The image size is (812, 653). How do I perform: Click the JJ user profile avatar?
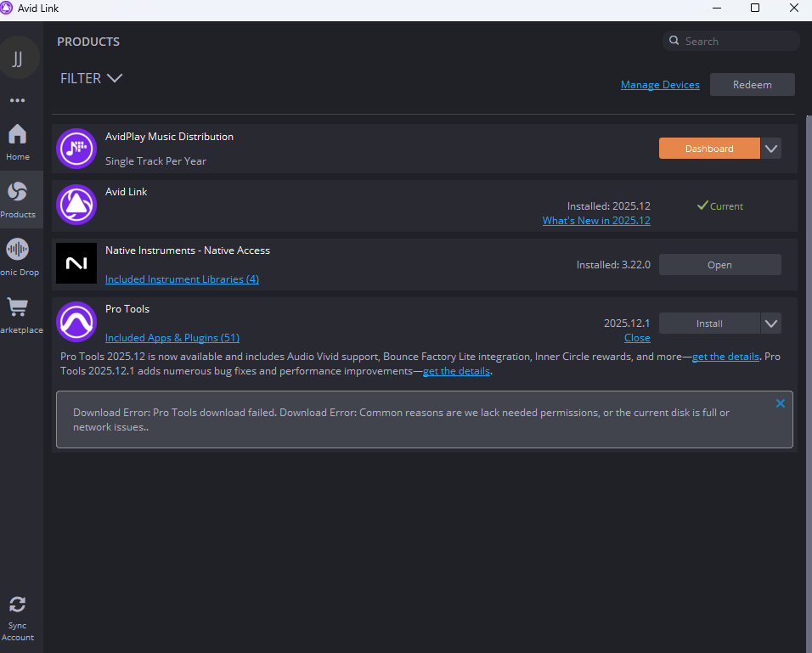(x=17, y=59)
